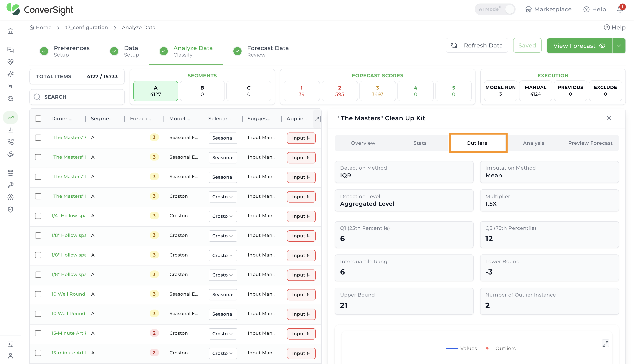Open the sliders preferences icon in the sidebar
The width and height of the screenshot is (634, 364).
11,344
